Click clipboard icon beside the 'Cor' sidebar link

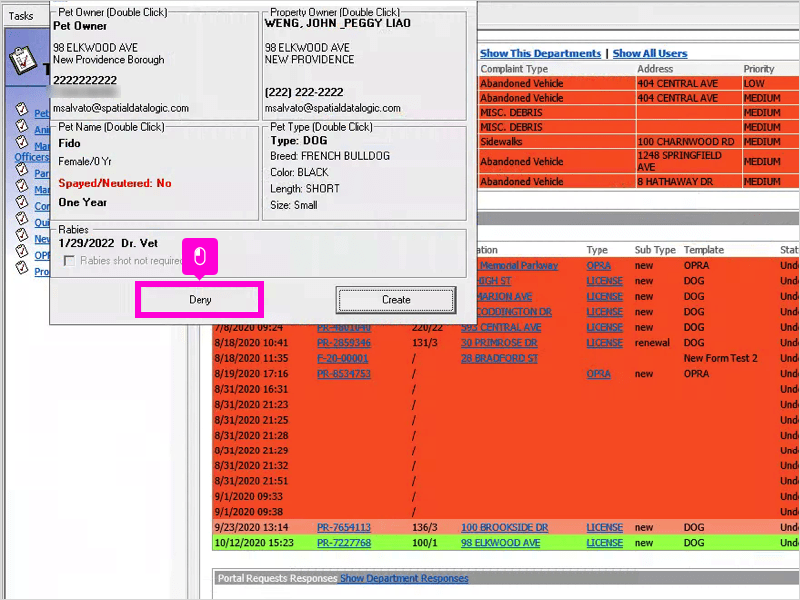point(21,203)
